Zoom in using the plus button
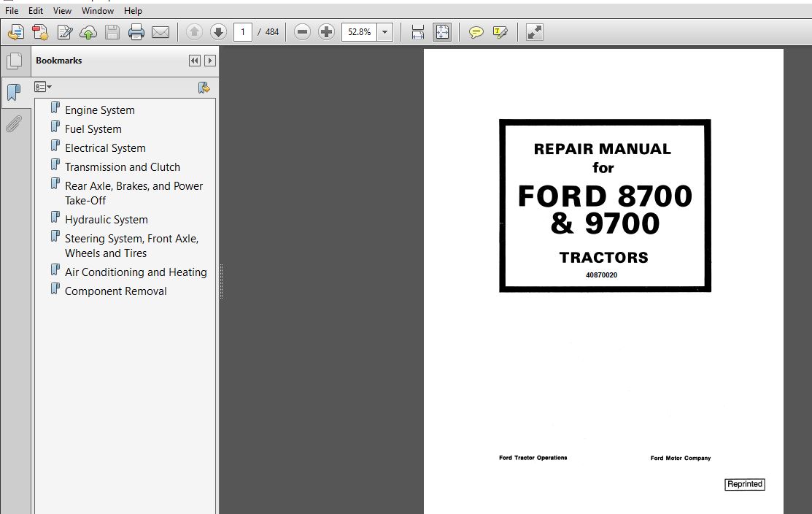 pos(326,32)
